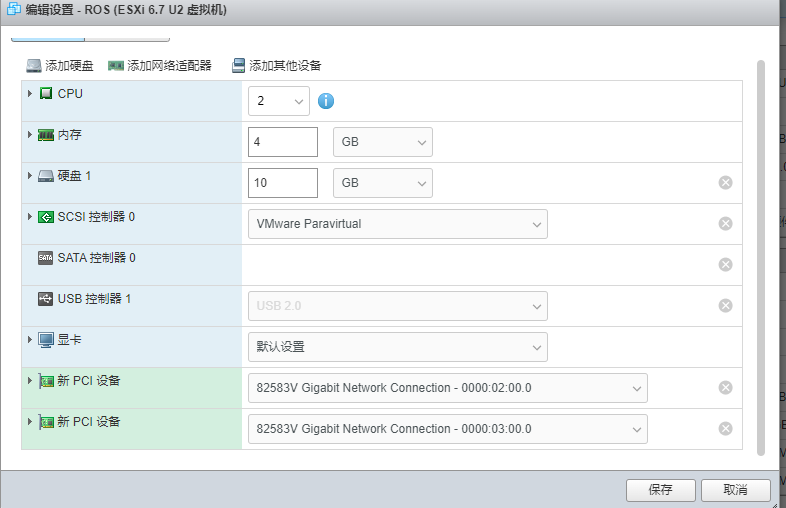Remove SCSI controller 0 with its X icon
The height and width of the screenshot is (508, 786).
click(x=725, y=224)
